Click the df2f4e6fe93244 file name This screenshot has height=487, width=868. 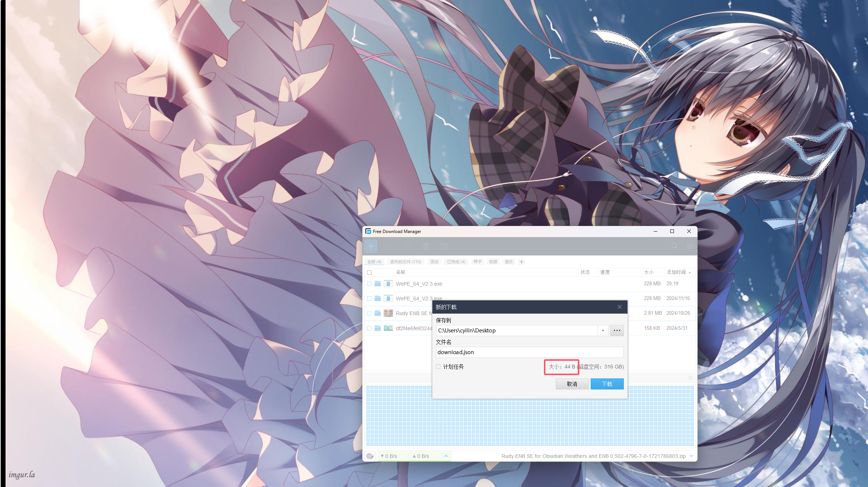(414, 328)
